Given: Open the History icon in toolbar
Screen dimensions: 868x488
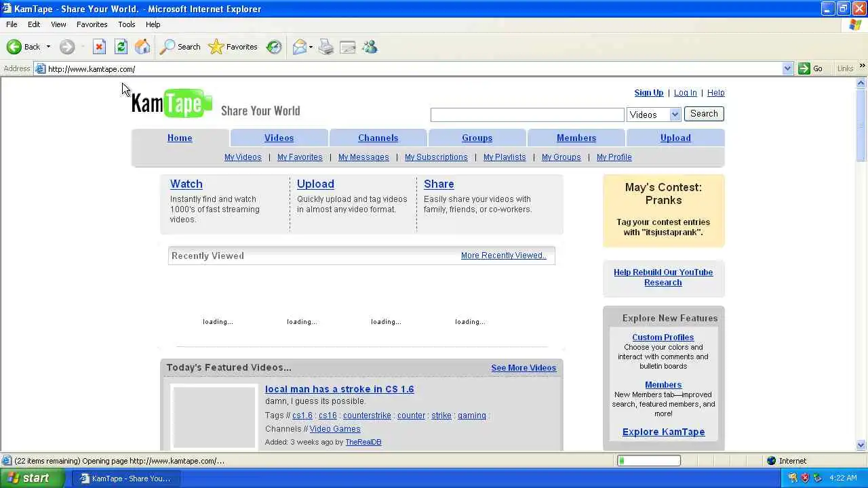Looking at the screenshot, I should [x=274, y=47].
